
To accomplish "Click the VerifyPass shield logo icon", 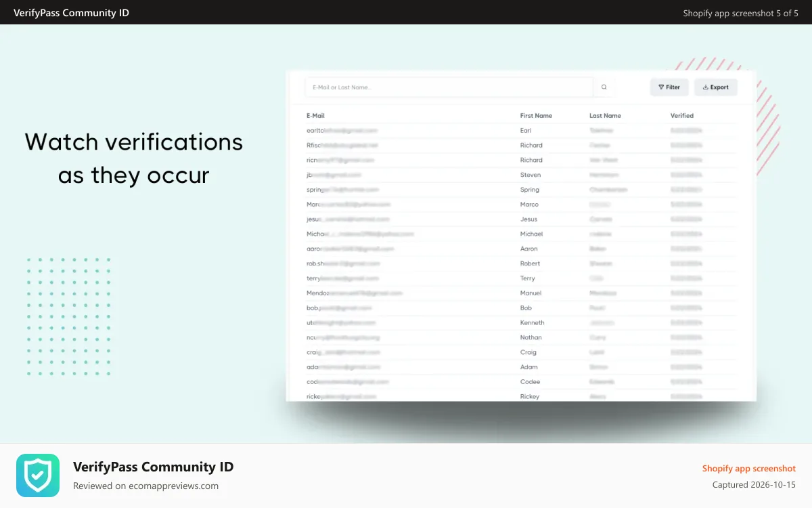I will coord(38,475).
